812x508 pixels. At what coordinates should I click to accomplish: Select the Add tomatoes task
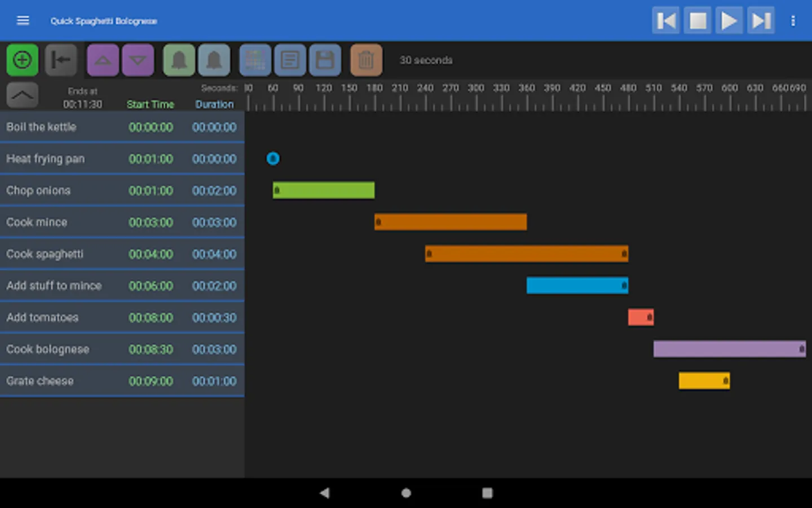point(122,317)
